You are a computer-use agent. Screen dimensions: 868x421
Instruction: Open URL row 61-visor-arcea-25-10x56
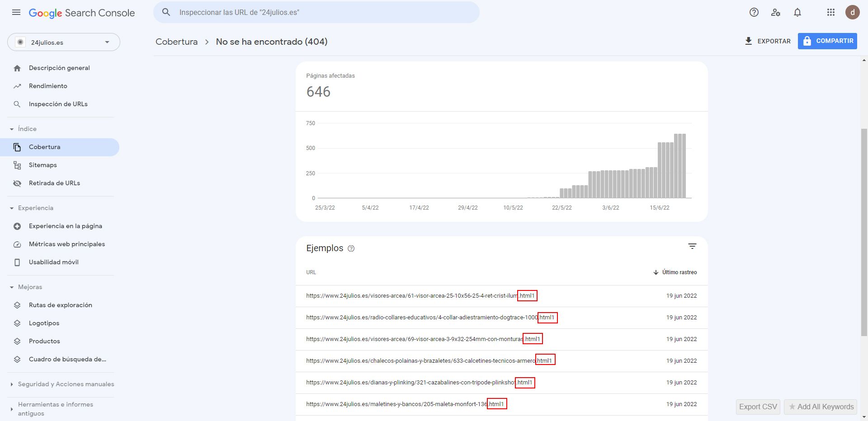pos(501,296)
